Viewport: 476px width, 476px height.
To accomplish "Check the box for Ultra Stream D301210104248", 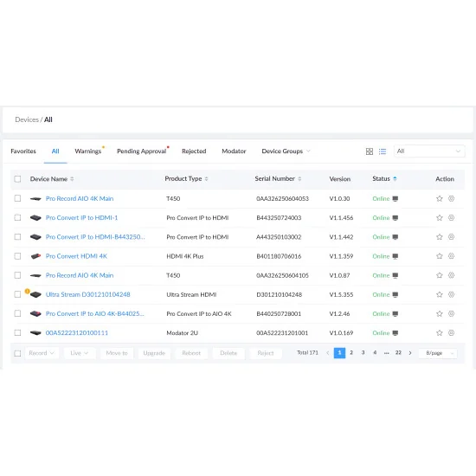I will click(x=17, y=294).
